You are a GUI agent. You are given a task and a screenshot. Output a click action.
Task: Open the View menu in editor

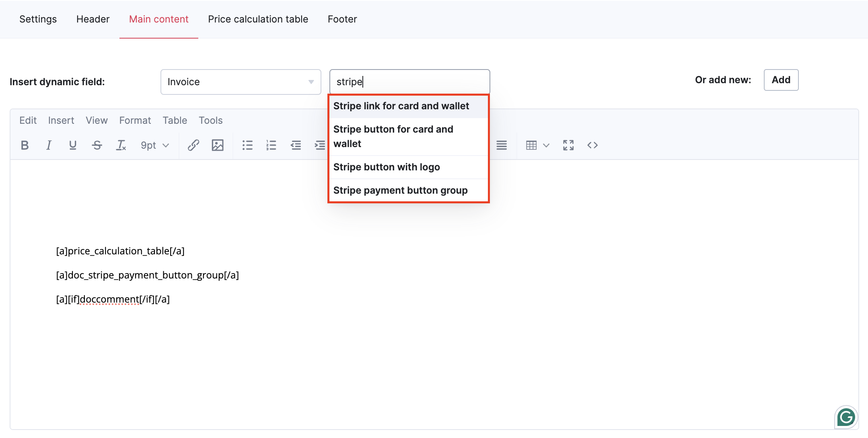coord(97,121)
